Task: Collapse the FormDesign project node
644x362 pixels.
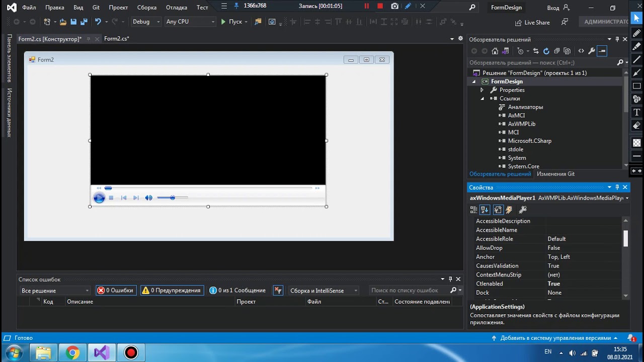Action: [473, 81]
